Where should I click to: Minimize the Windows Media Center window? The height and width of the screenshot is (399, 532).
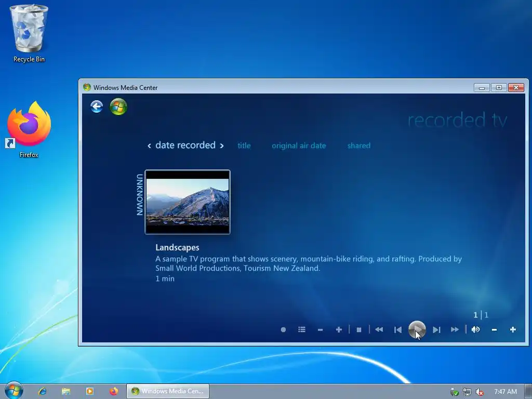pyautogui.click(x=482, y=87)
